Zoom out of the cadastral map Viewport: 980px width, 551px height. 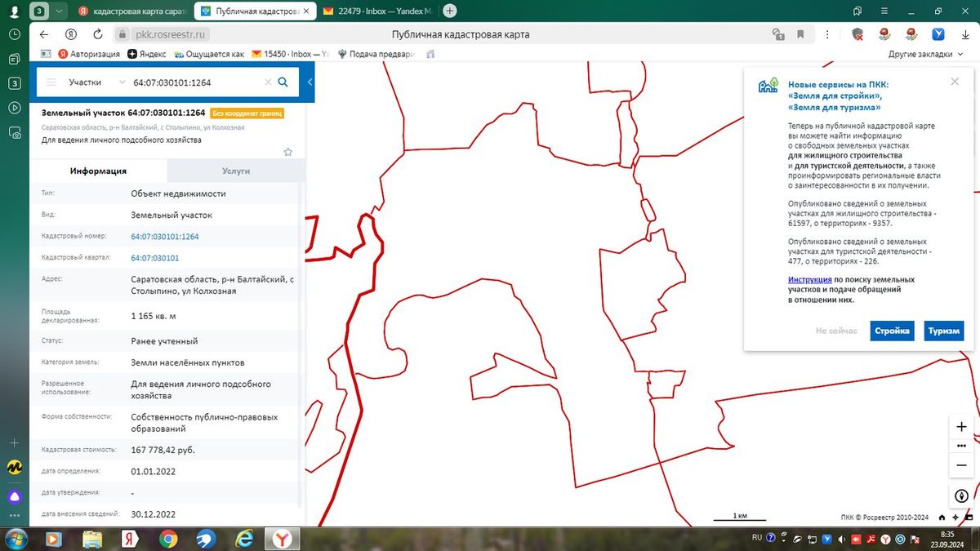(961, 465)
